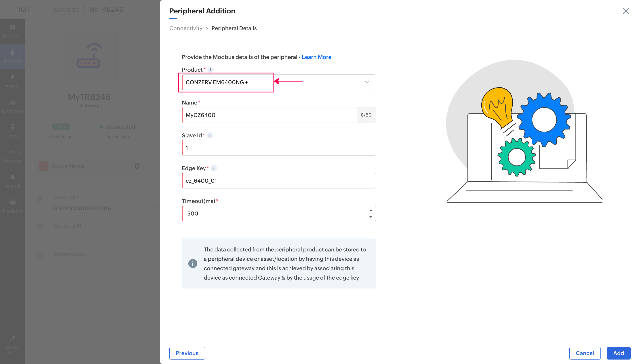Viewport: 640px width, 364px height.
Task: Go to the Connectivity breadcrumb step
Action: [185, 28]
